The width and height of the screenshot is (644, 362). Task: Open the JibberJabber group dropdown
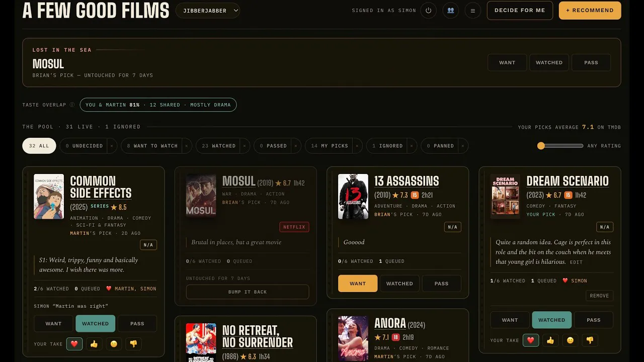(208, 10)
